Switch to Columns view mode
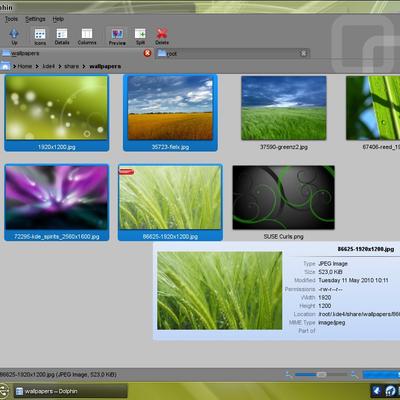 (x=87, y=36)
